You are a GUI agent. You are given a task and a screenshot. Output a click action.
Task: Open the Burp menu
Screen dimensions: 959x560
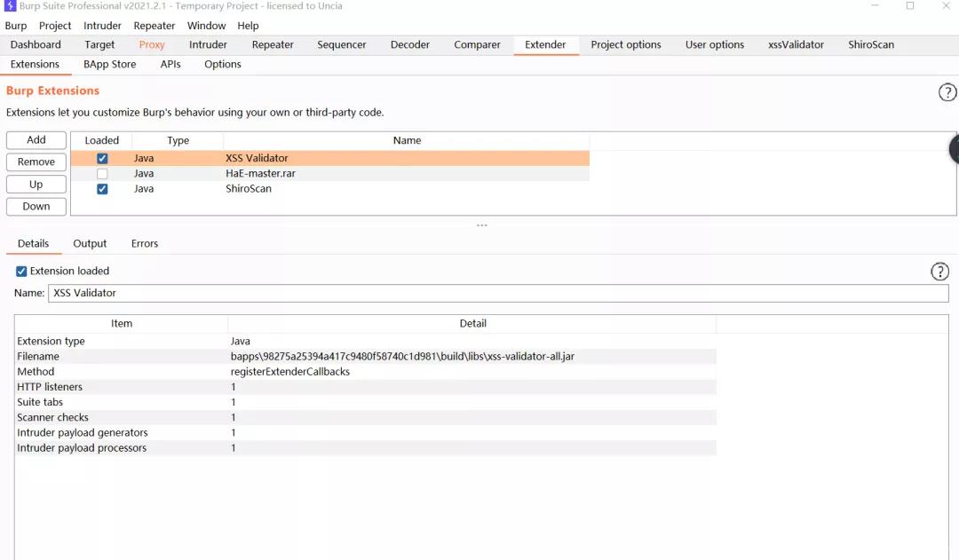tap(16, 26)
